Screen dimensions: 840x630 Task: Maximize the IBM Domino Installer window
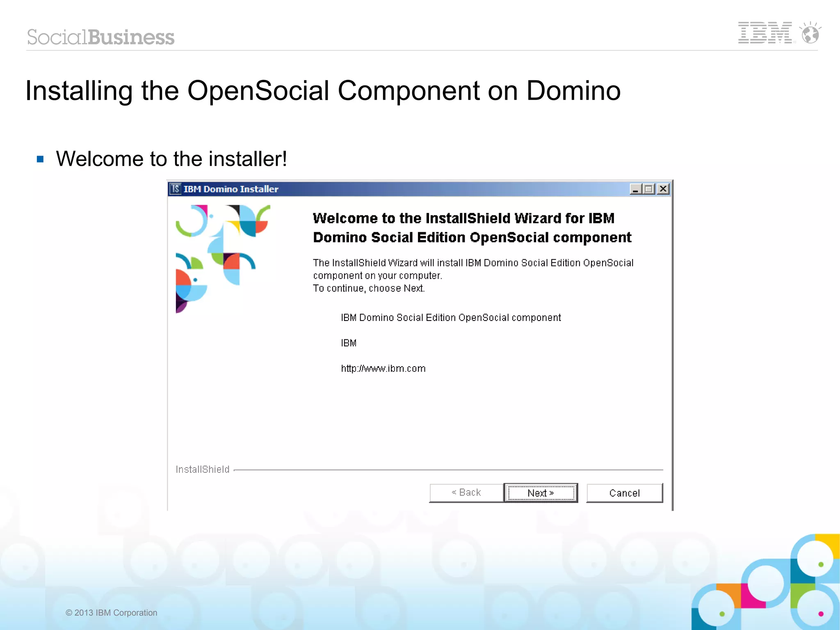(x=649, y=189)
